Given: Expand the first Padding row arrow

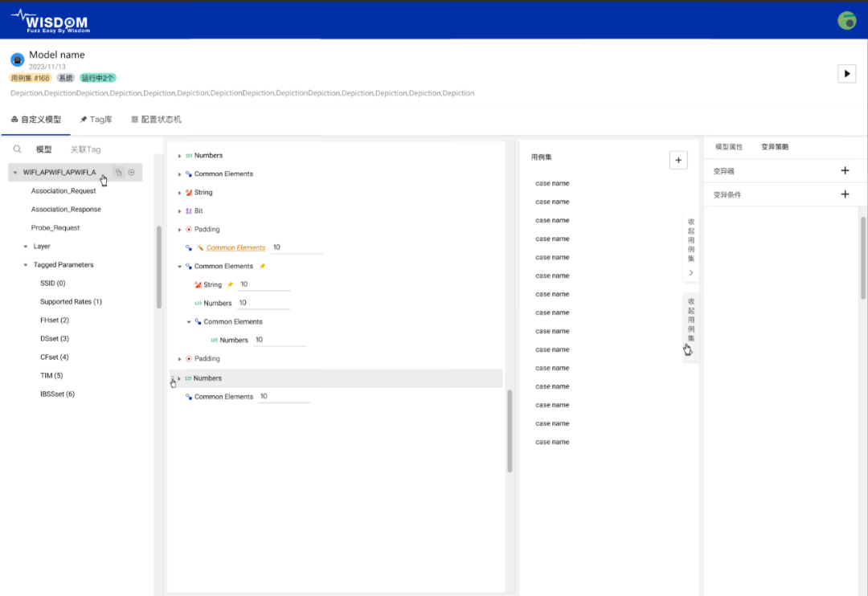Looking at the screenshot, I should 179,229.
